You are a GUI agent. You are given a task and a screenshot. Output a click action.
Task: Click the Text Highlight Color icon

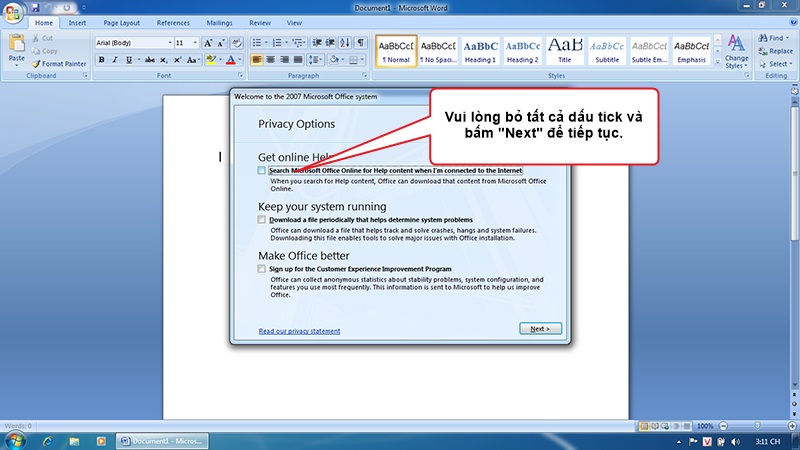211,60
